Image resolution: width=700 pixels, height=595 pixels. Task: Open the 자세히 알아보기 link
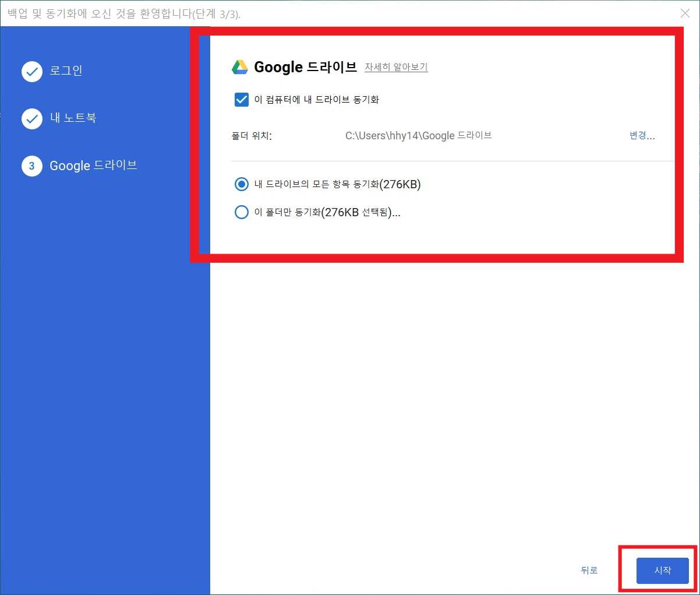tap(396, 67)
